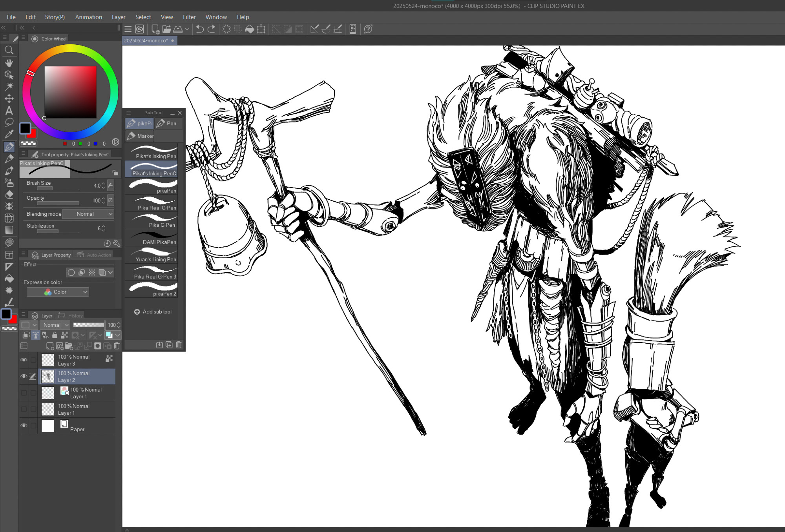Create a new canvas from command bar
The image size is (785, 532).
155,29
